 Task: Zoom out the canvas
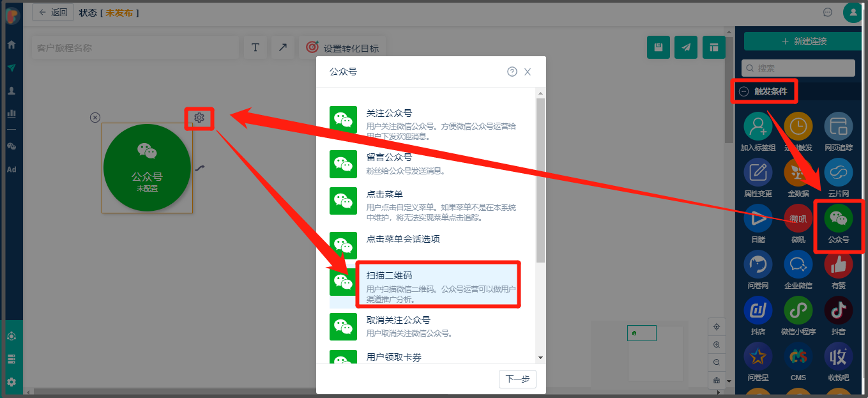717,362
